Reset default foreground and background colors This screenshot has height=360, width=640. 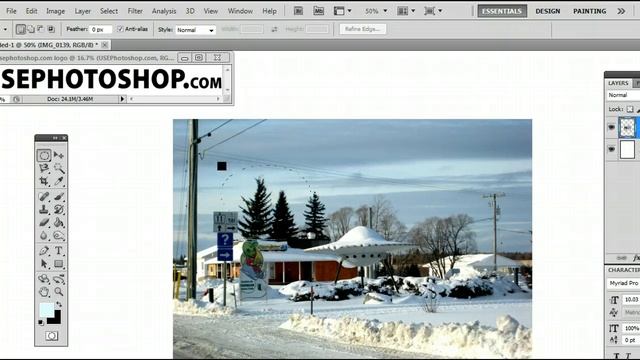41,322
